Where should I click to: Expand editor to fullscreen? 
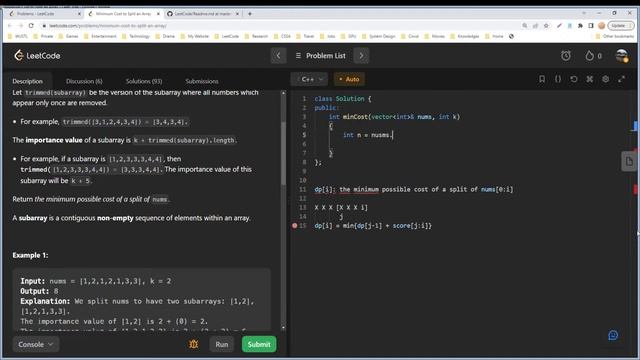pos(621,79)
